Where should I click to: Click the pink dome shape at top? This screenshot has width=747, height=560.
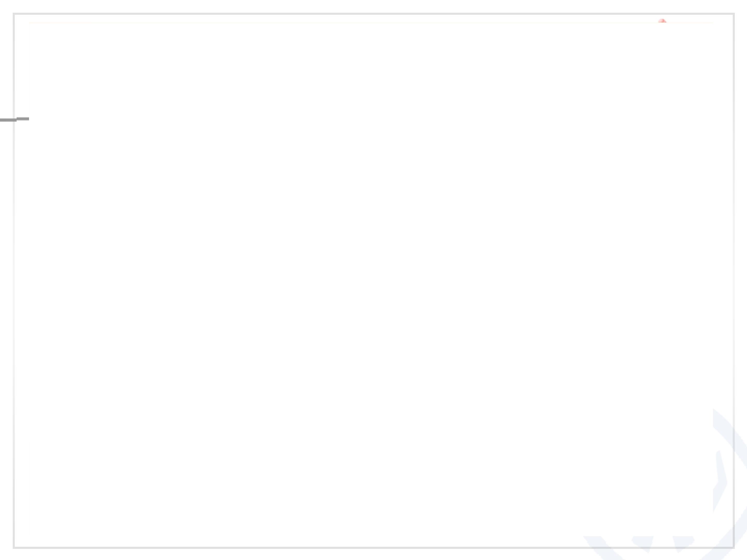tap(662, 21)
